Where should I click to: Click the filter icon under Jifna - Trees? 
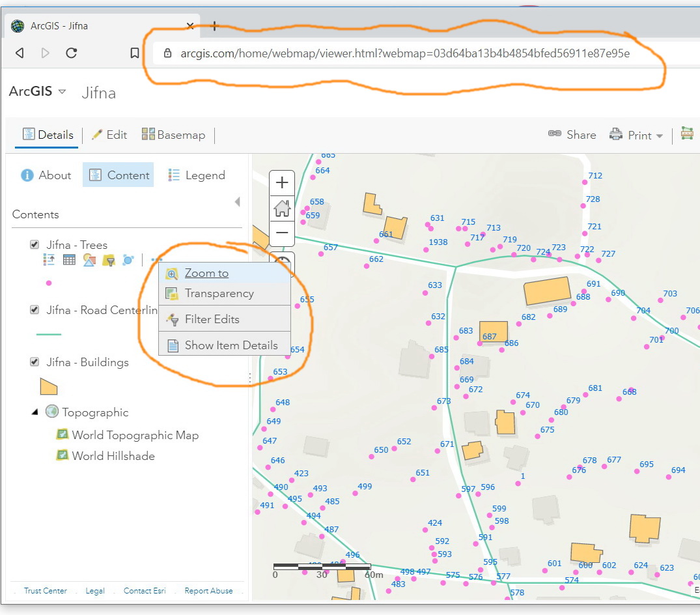coord(109,260)
